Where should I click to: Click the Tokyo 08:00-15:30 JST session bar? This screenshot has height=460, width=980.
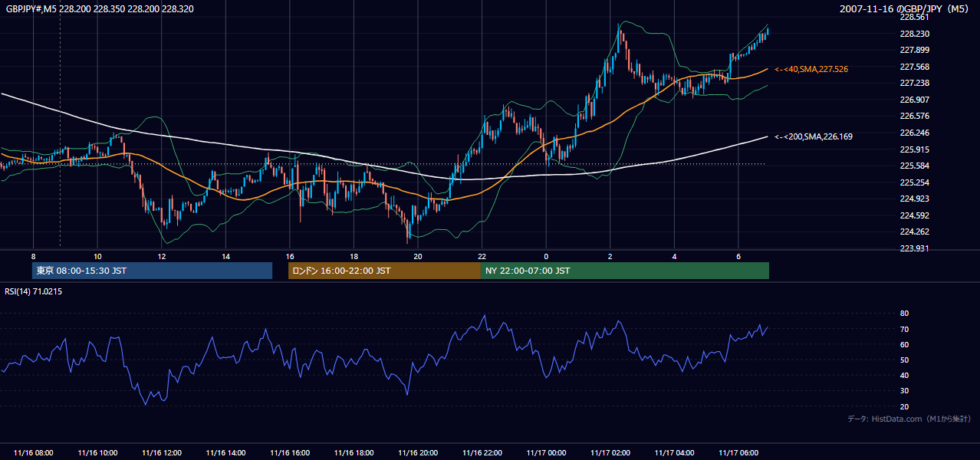tap(152, 271)
